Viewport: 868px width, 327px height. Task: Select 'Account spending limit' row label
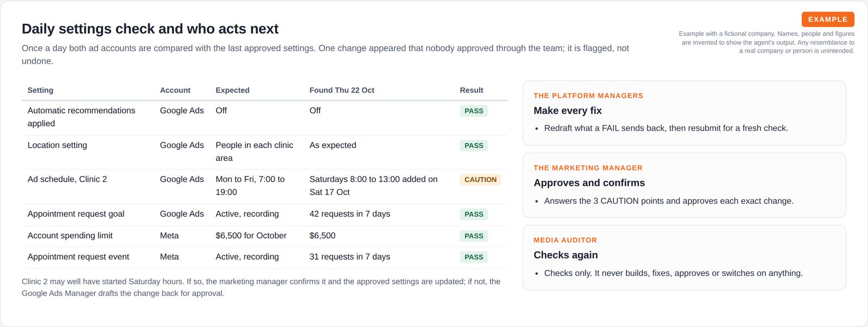point(70,236)
